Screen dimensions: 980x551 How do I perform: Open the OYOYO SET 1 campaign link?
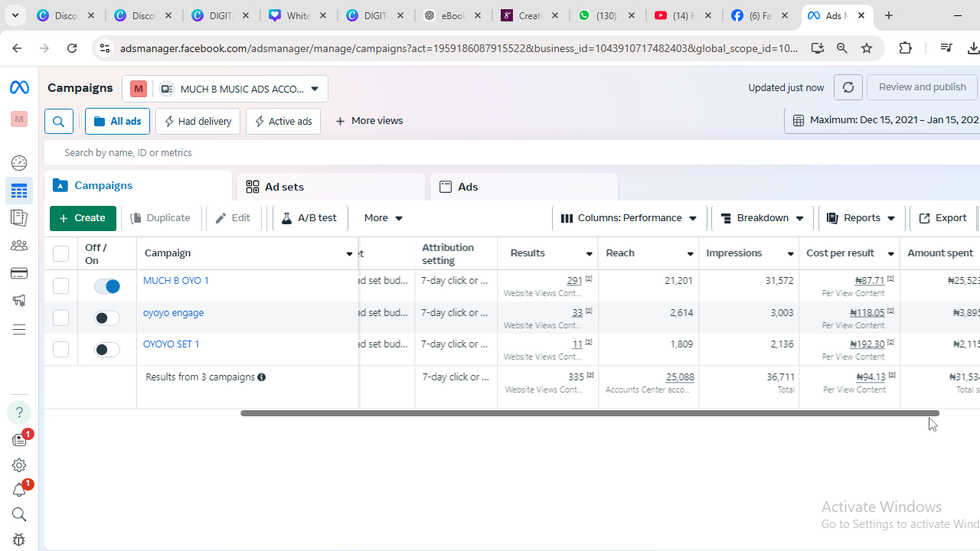click(x=171, y=344)
